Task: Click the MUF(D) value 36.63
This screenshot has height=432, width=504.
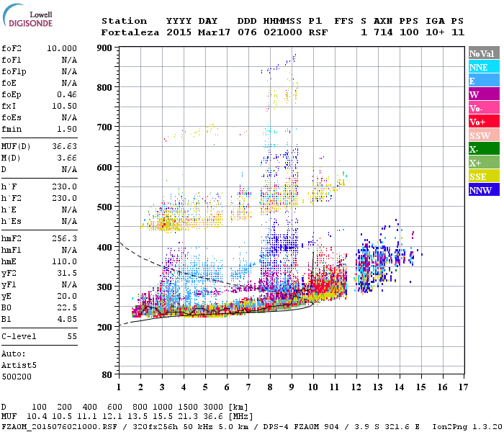Action: [x=64, y=147]
